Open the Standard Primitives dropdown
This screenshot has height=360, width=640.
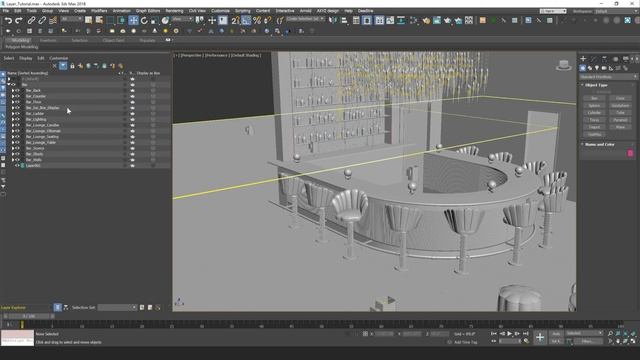608,77
